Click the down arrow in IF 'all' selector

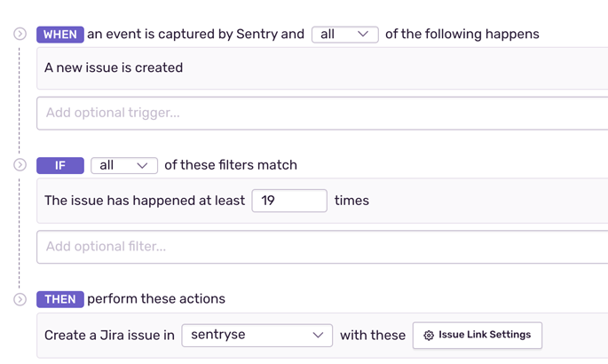click(142, 166)
